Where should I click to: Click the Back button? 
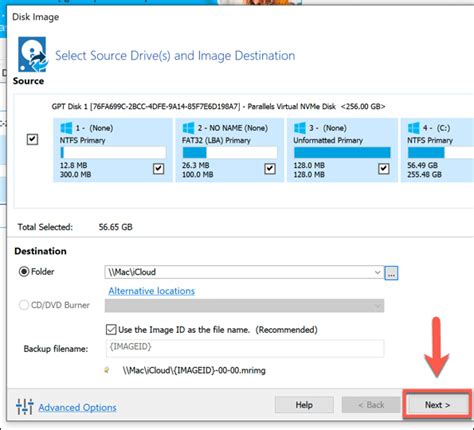coord(371,405)
